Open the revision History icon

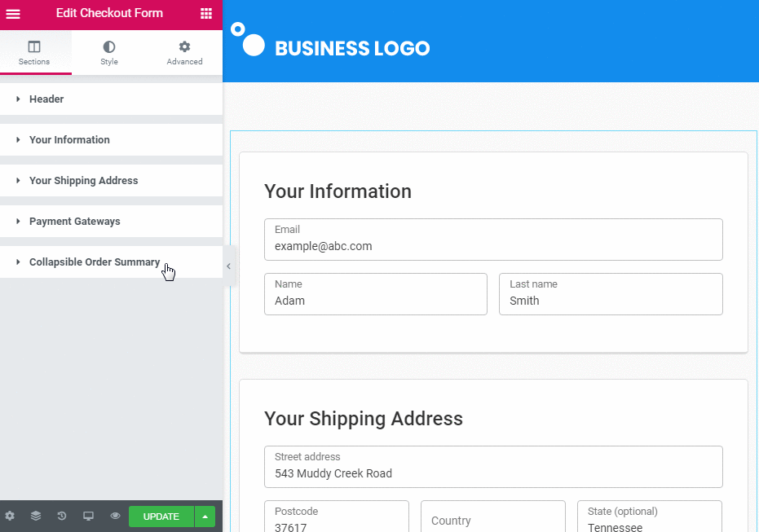click(61, 516)
